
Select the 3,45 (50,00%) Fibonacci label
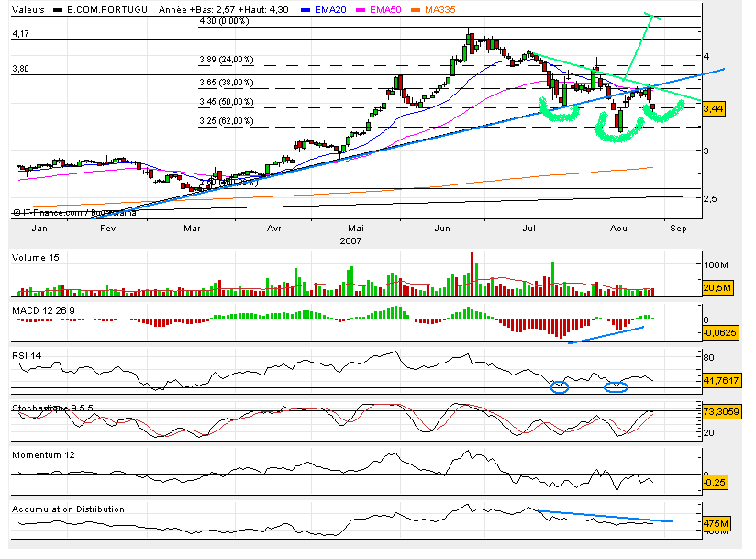click(x=226, y=102)
